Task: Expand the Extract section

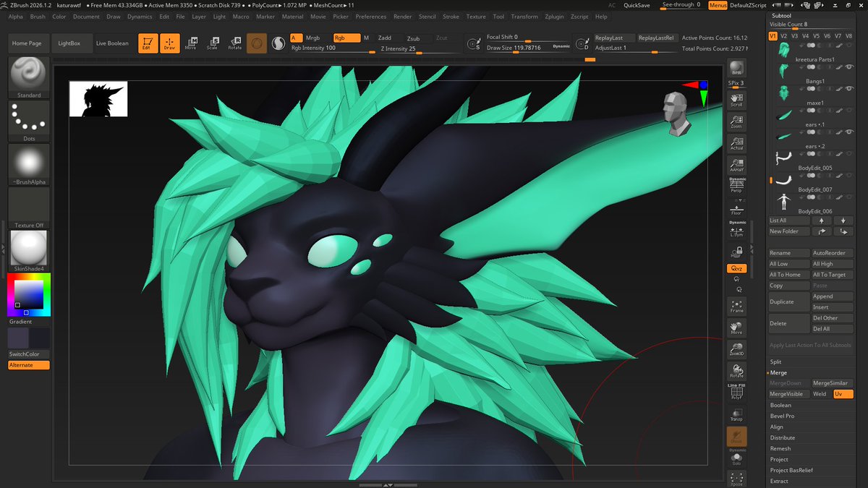Action: click(x=779, y=481)
